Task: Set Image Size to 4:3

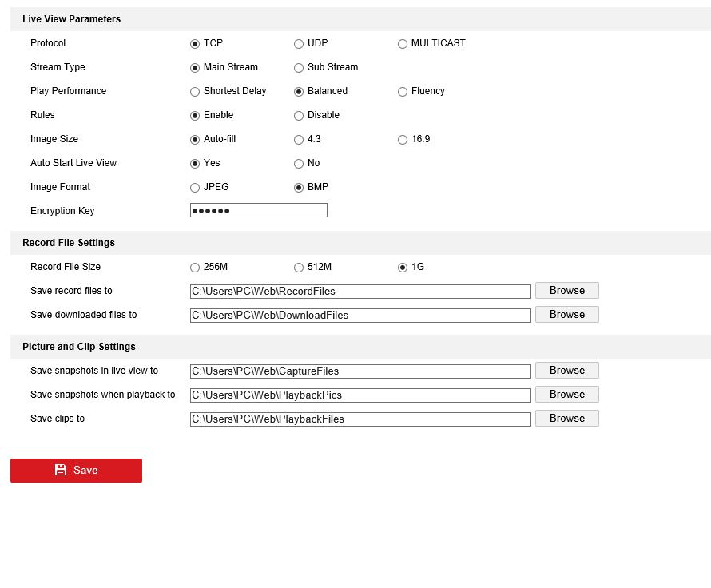Action: [x=299, y=140]
